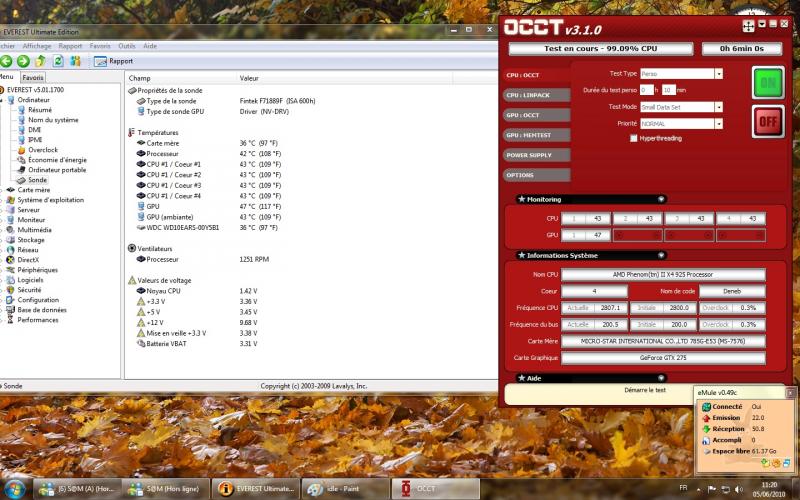This screenshot has height=500, width=800.
Task: Open the Affichage menu in EVEREST
Action: pos(37,46)
